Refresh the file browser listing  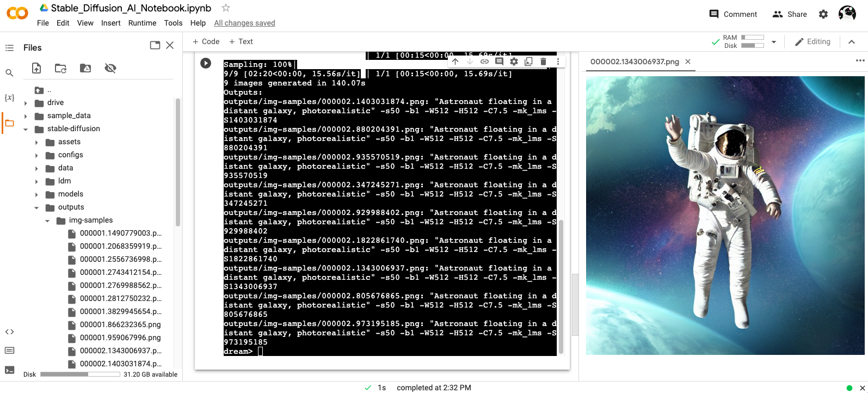(60, 68)
